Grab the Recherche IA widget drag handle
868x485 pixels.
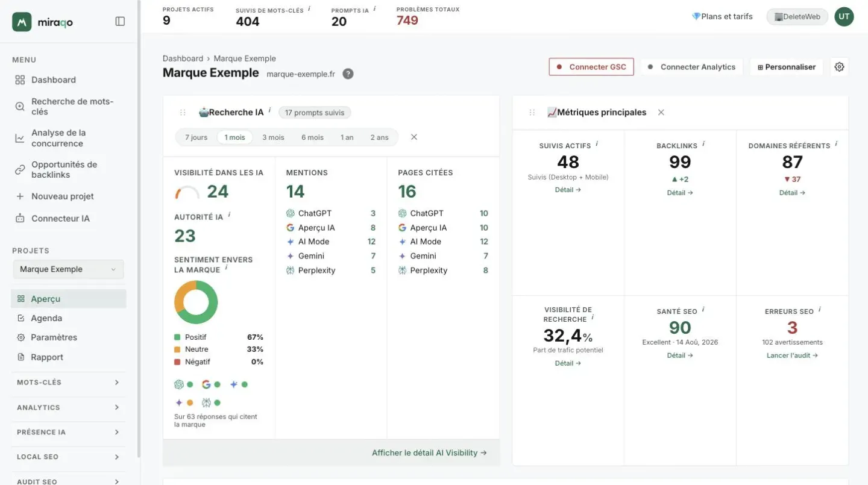pos(183,113)
